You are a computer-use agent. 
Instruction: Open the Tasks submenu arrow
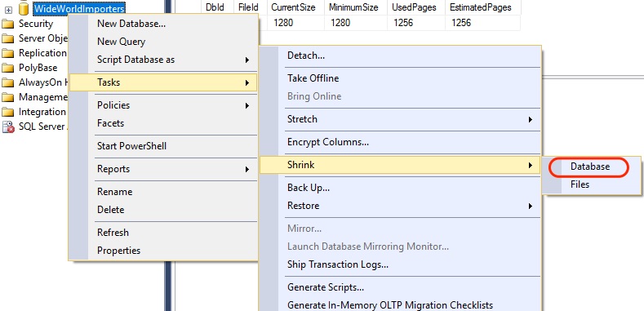246,82
